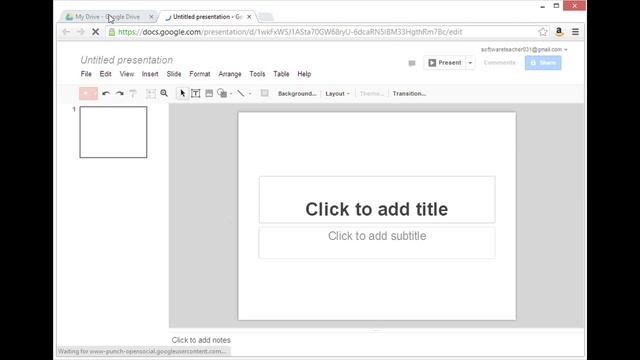Viewport: 640px width, 360px height.
Task: Close the Untitled presentation browser tab
Action: [249, 17]
